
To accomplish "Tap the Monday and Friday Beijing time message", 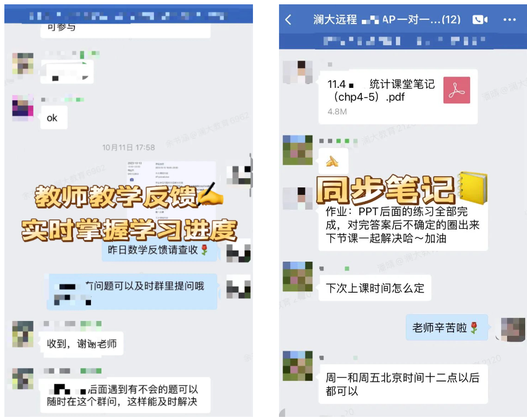I will (403, 384).
